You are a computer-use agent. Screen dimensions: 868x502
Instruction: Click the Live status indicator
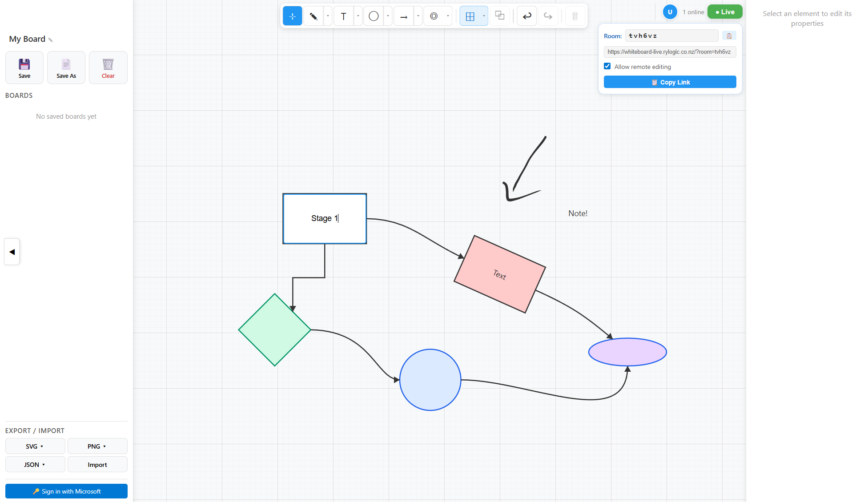724,12
